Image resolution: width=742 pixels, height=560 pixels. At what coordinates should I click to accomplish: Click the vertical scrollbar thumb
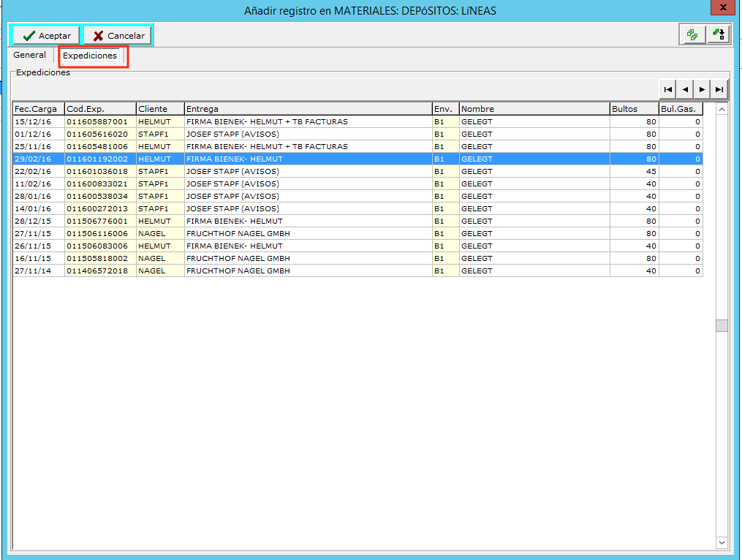(722, 326)
